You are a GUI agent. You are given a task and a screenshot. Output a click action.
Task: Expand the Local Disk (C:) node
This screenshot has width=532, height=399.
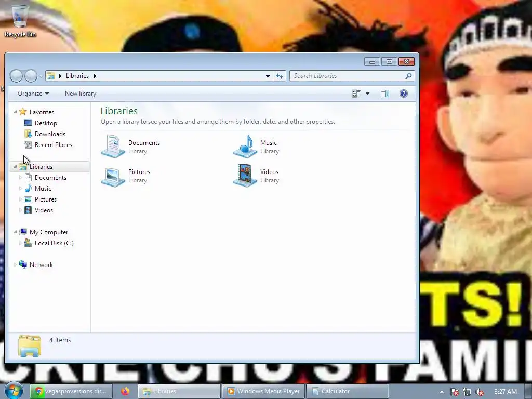point(20,243)
